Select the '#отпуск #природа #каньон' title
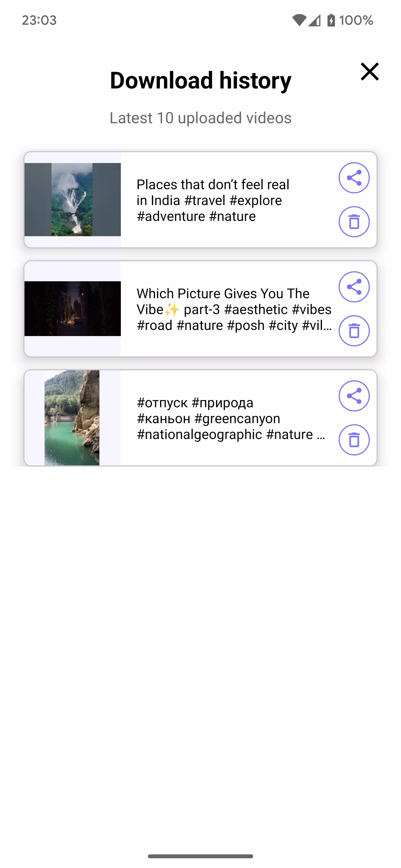The height and width of the screenshot is (868, 401). [x=231, y=418]
